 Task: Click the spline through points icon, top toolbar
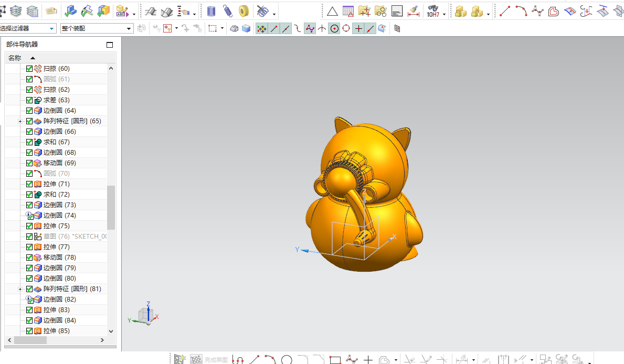point(537,11)
